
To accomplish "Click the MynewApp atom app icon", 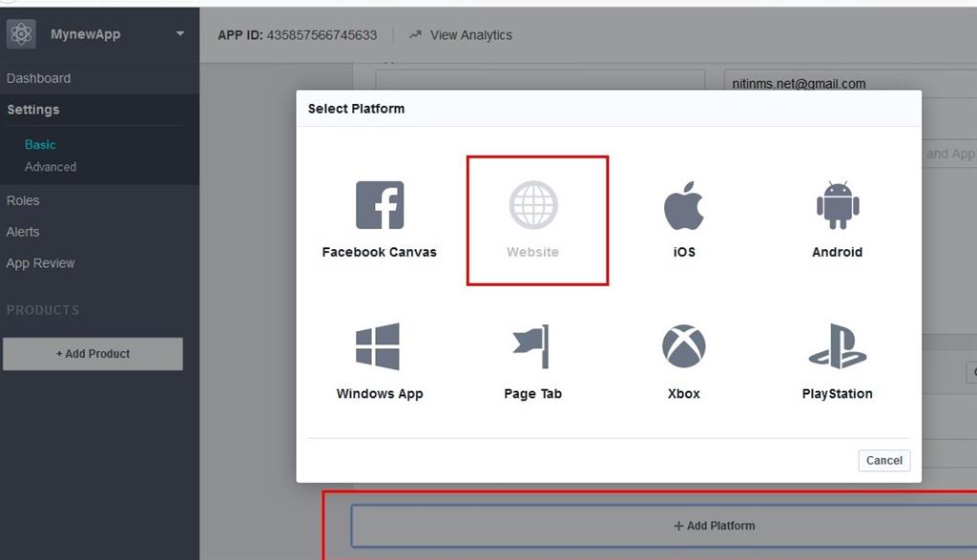I will (21, 33).
